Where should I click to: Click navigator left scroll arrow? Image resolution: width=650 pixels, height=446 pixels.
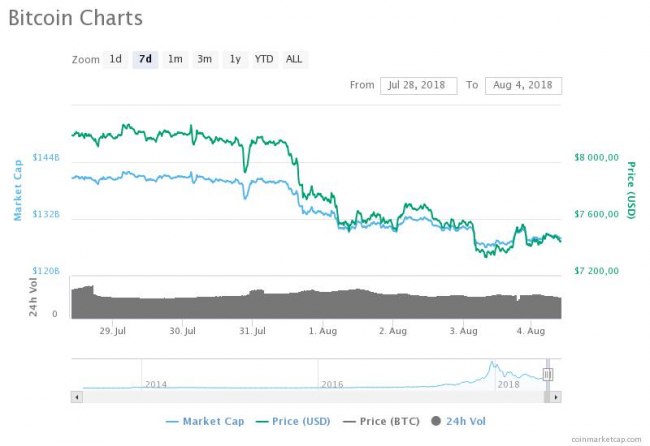[76, 397]
